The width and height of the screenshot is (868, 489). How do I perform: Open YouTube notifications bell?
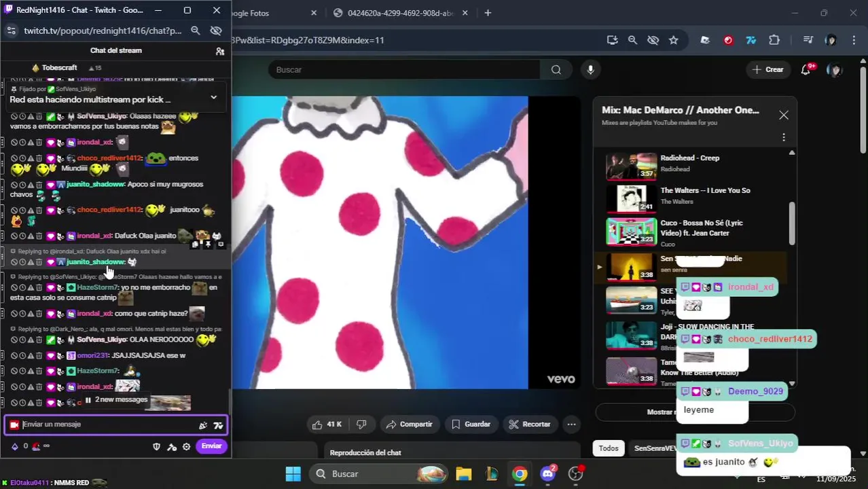tap(806, 69)
